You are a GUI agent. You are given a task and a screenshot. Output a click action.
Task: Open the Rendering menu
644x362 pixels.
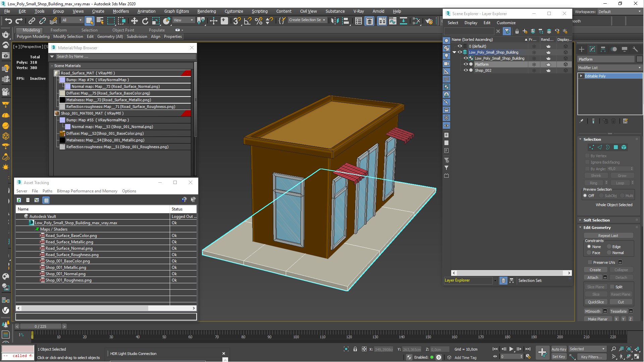click(x=206, y=11)
